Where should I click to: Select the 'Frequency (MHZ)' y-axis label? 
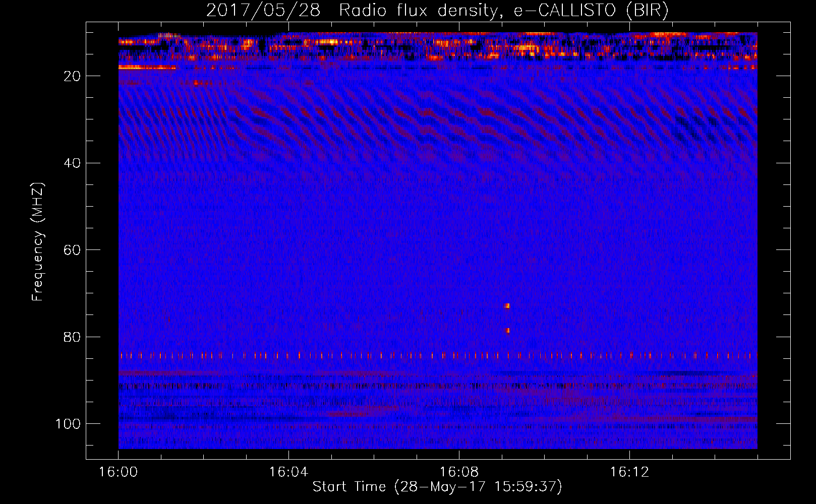38,241
